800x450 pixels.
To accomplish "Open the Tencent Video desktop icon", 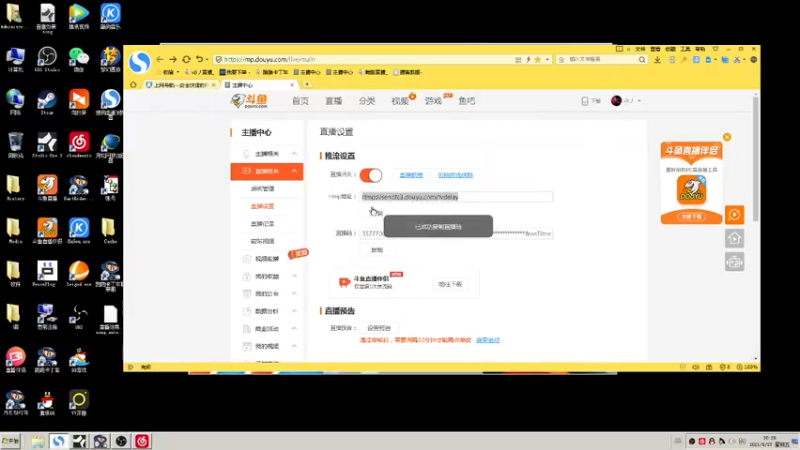I will tap(79, 16).
